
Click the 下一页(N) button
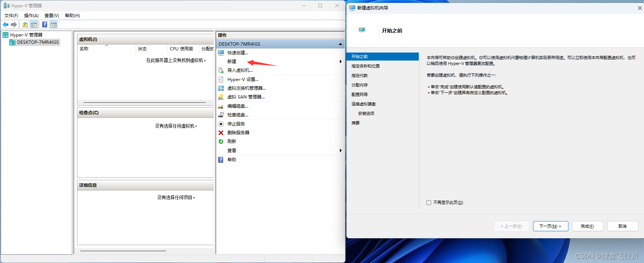click(551, 226)
